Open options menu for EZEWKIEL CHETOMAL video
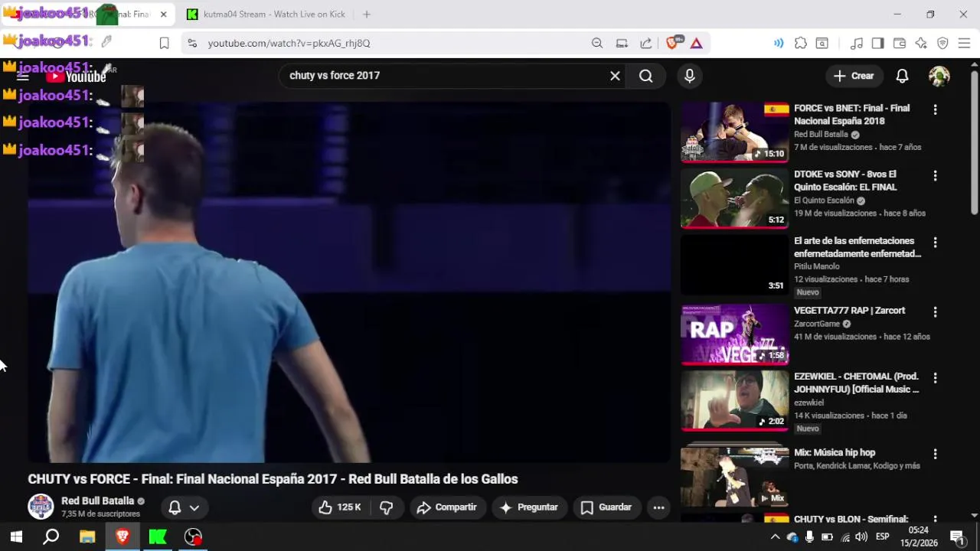The height and width of the screenshot is (551, 980). [x=935, y=378]
